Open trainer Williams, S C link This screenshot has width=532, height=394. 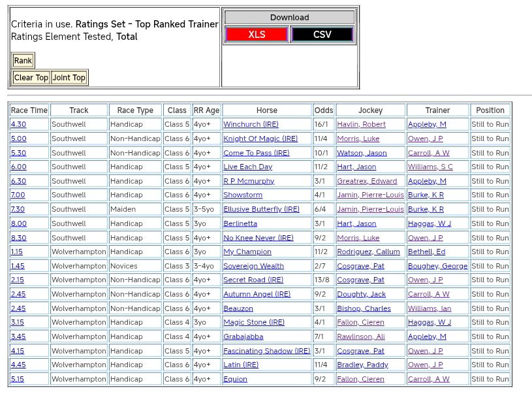pyautogui.click(x=430, y=167)
